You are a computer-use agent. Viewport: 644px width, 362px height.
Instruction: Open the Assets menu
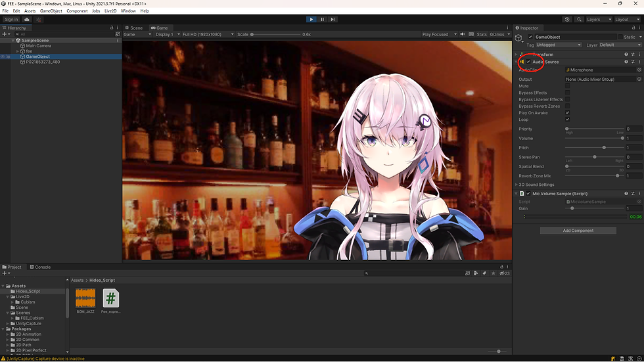[x=30, y=11]
